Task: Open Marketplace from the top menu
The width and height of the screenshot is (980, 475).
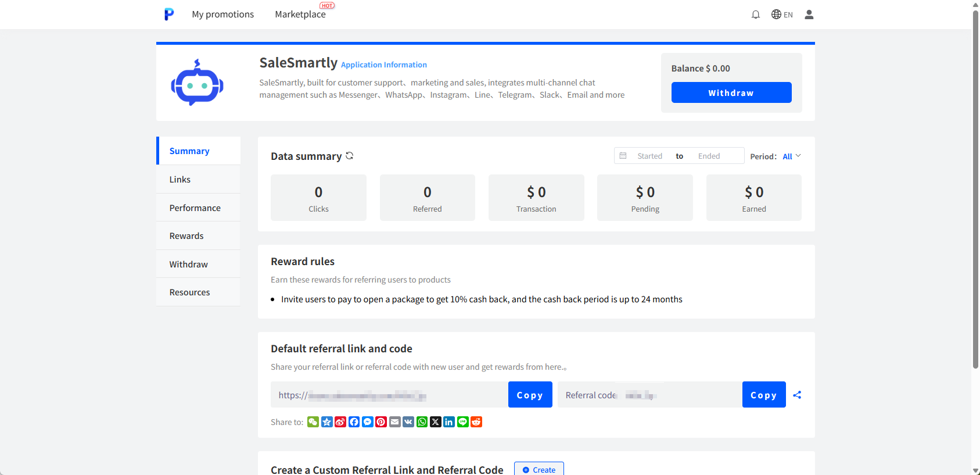Action: click(x=300, y=15)
